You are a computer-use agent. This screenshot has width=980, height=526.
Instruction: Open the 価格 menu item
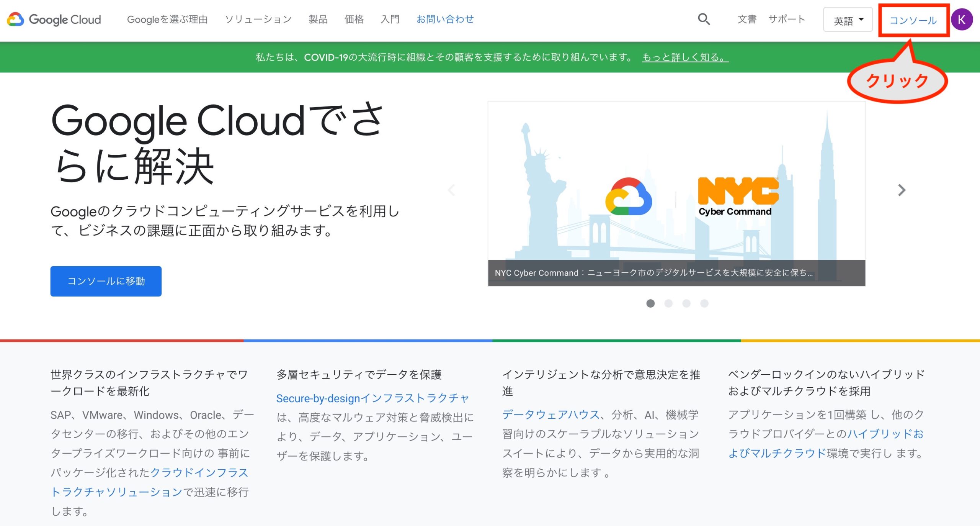(x=354, y=19)
